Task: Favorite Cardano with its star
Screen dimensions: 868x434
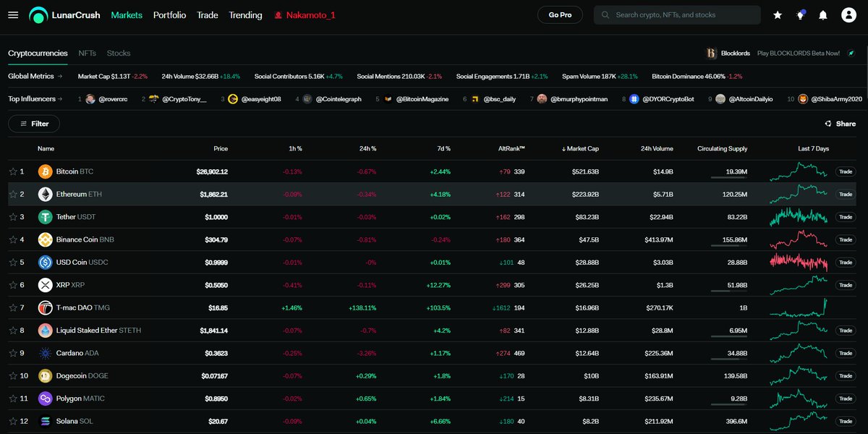Action: pos(12,353)
